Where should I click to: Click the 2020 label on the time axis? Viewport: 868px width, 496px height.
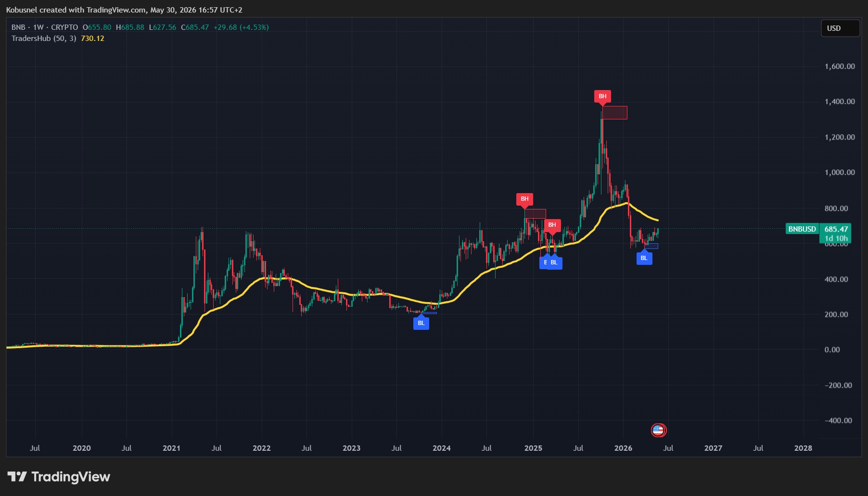click(82, 448)
